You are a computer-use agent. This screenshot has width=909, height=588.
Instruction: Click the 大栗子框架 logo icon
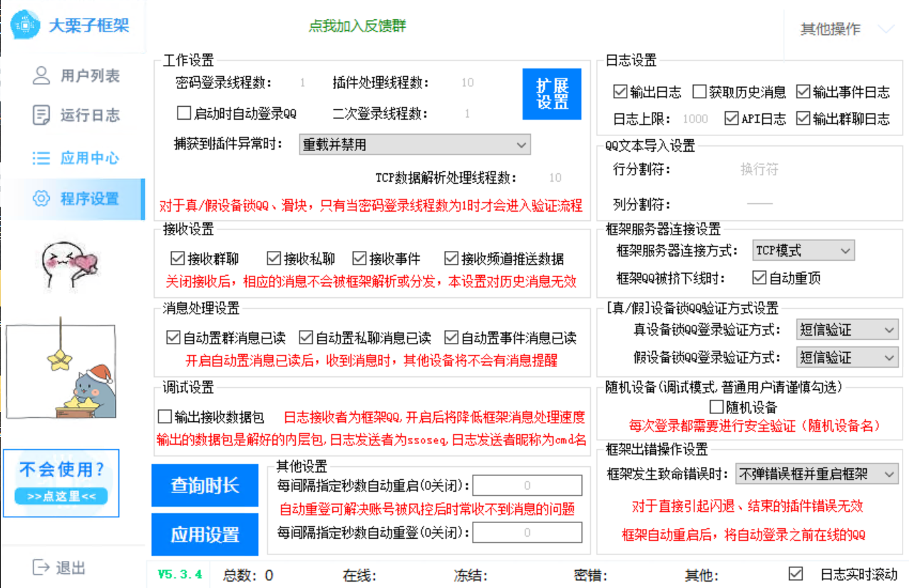pyautogui.click(x=26, y=25)
